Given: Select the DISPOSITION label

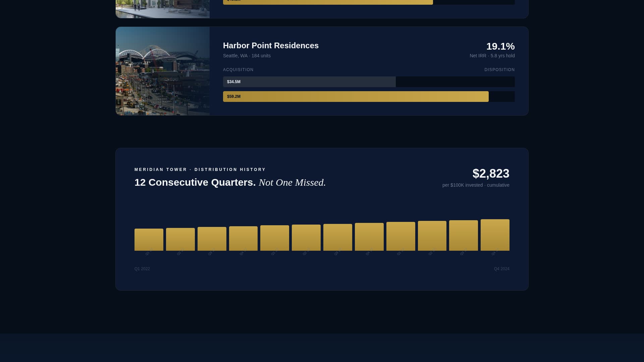Looking at the screenshot, I should pyautogui.click(x=499, y=70).
